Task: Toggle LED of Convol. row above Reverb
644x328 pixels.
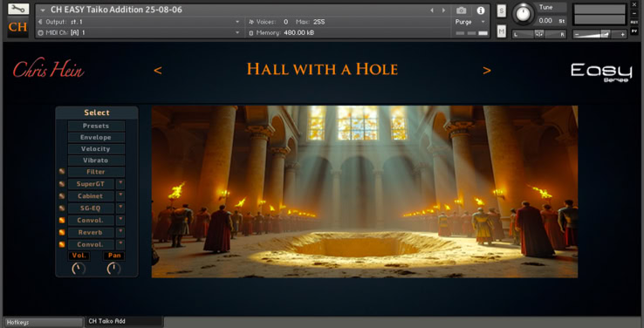Action: pyautogui.click(x=62, y=220)
